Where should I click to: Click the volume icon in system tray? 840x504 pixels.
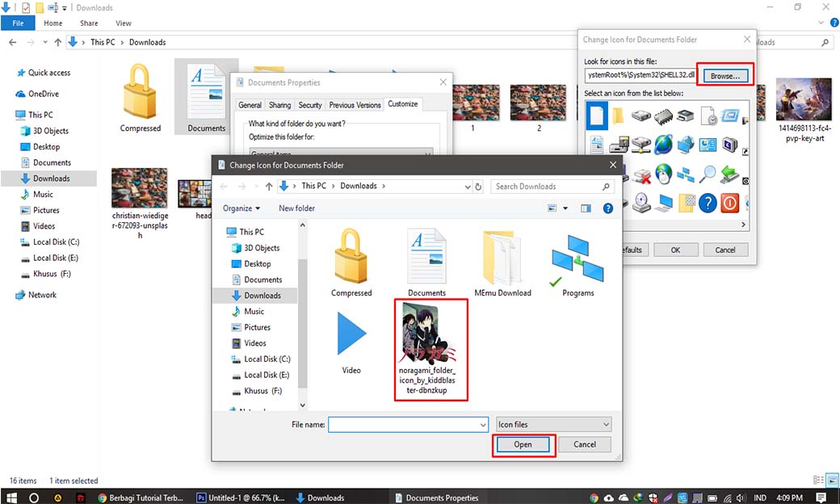741,498
